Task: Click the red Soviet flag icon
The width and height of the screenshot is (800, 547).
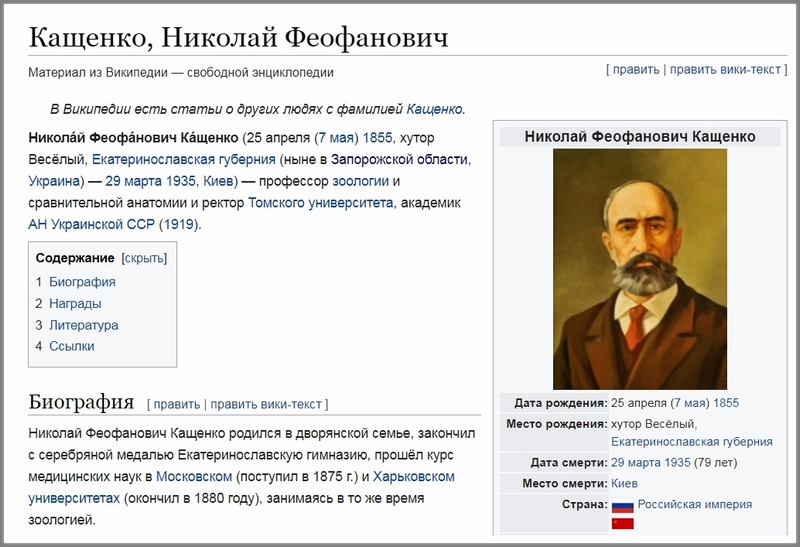Action: [x=622, y=523]
